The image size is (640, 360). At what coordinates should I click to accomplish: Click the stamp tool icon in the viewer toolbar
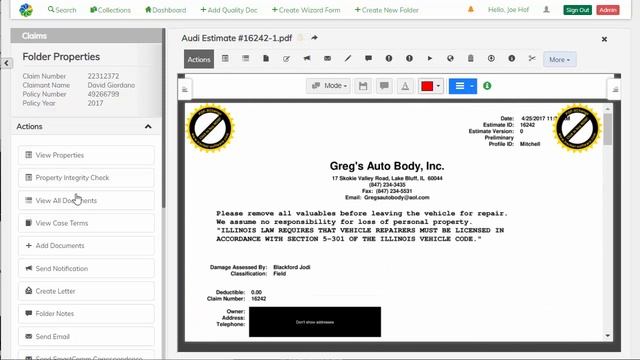pyautogui.click(x=405, y=86)
